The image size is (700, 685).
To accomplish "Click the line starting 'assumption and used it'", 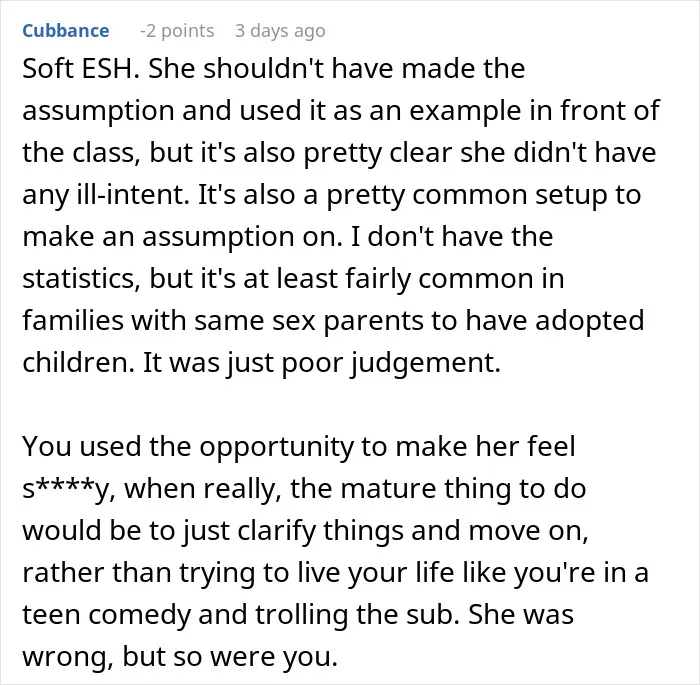I will (x=341, y=111).
